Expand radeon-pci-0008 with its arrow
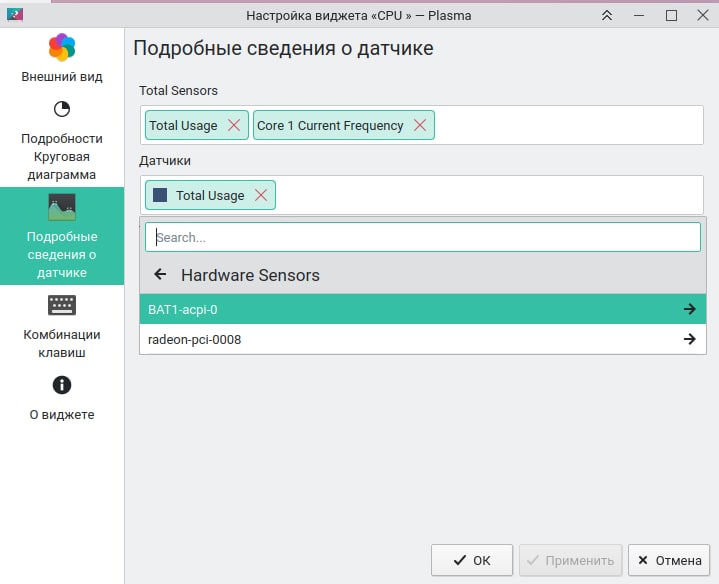Screen dimensions: 719x584 [690, 339]
